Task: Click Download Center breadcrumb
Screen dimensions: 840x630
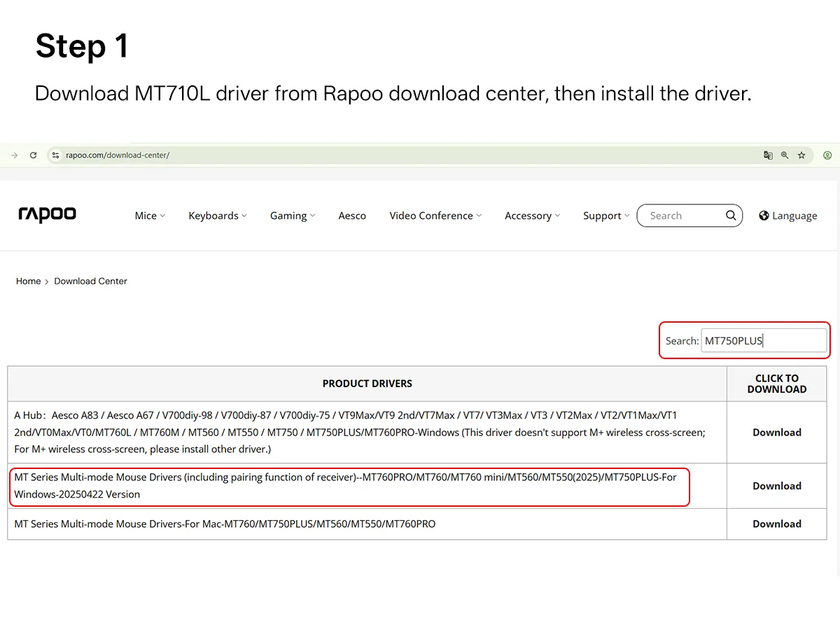Action: click(x=90, y=281)
